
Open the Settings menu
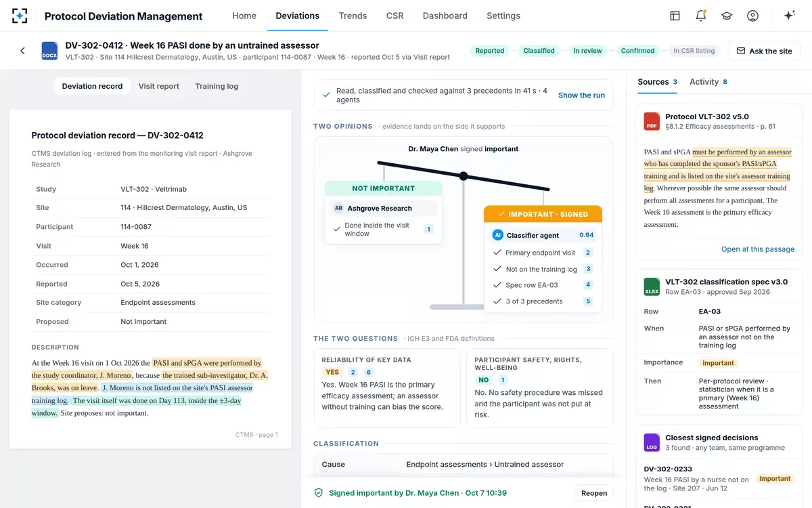pyautogui.click(x=503, y=16)
